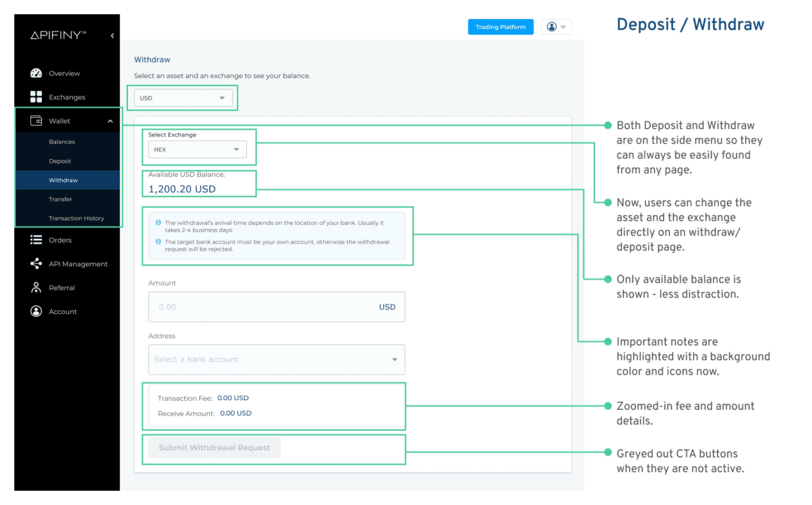The width and height of the screenshot is (812, 505).
Task: Open the Exchanges menu item
Action: [67, 97]
